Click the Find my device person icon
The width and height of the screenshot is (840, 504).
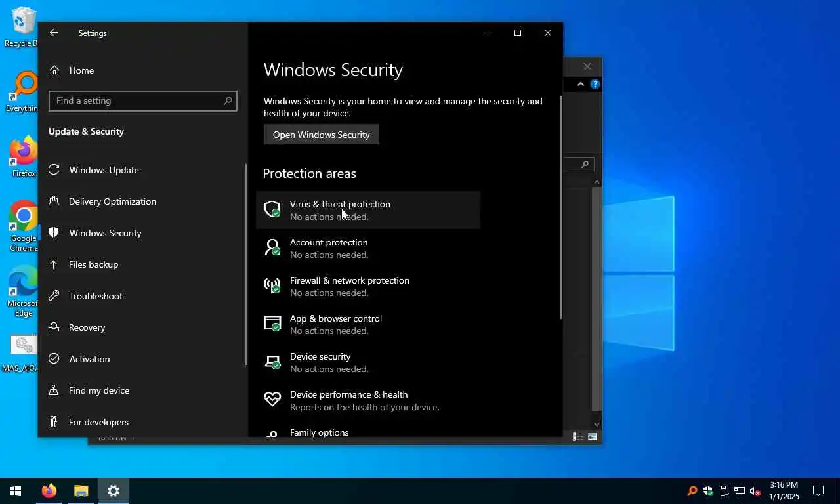click(54, 390)
